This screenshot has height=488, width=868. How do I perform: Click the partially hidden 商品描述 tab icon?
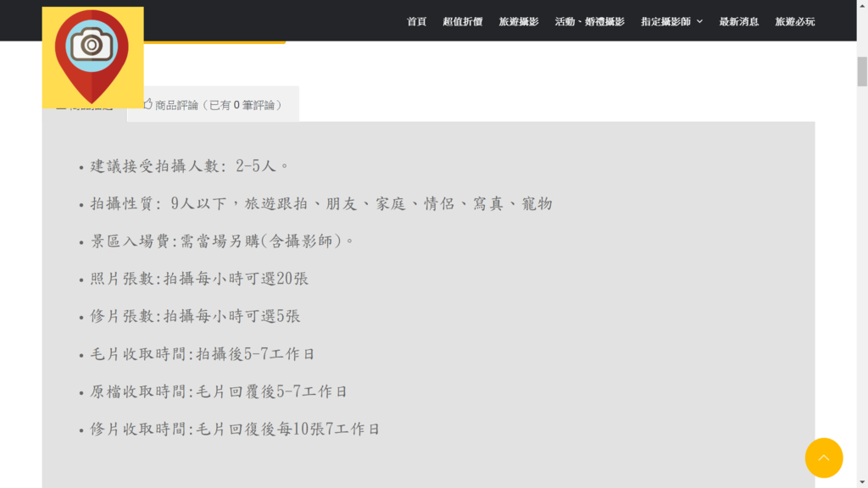coord(60,108)
